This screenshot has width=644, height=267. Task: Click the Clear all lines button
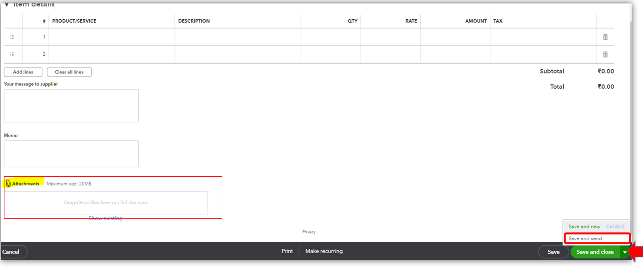pos(69,72)
